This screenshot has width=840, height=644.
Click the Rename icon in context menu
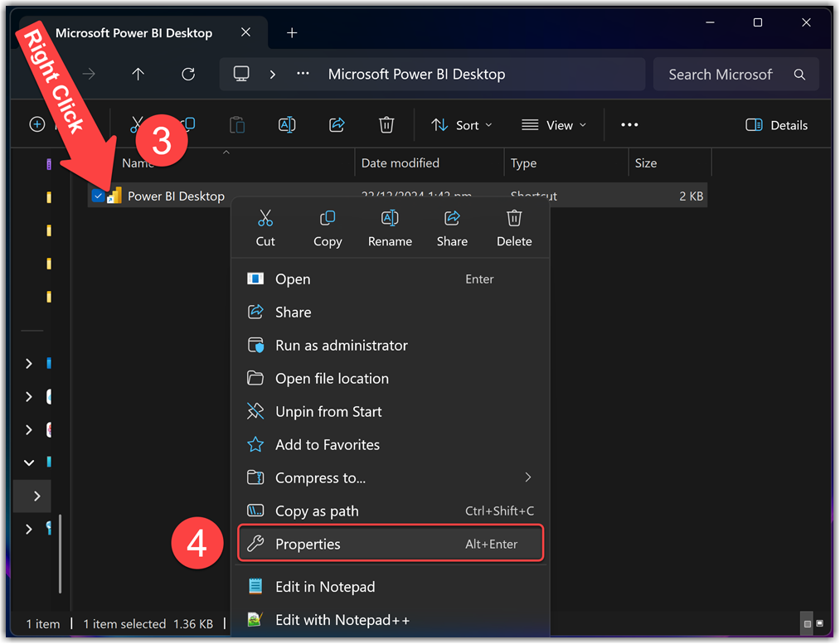click(390, 218)
